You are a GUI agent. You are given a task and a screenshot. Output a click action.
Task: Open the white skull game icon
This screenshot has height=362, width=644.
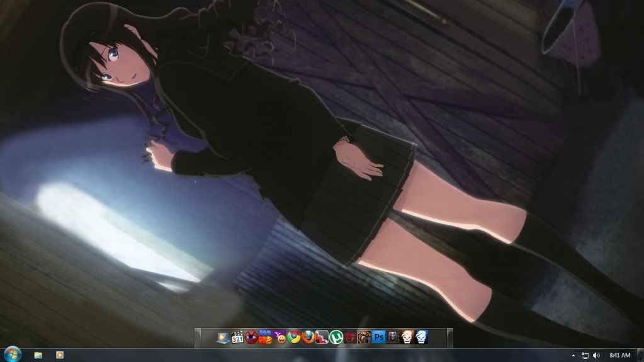click(x=407, y=337)
